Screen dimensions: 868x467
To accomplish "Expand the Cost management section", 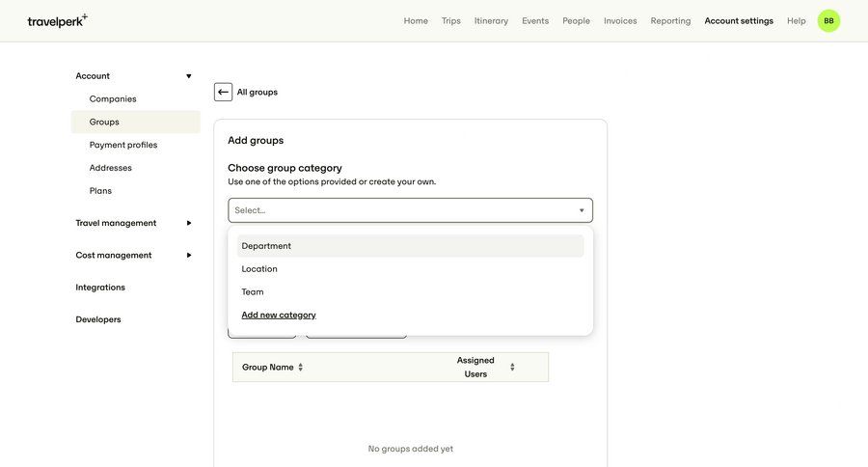I will tap(188, 255).
